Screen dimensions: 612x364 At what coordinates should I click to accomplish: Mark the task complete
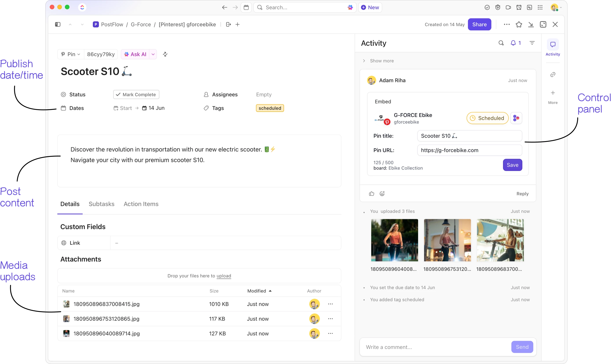click(x=136, y=94)
